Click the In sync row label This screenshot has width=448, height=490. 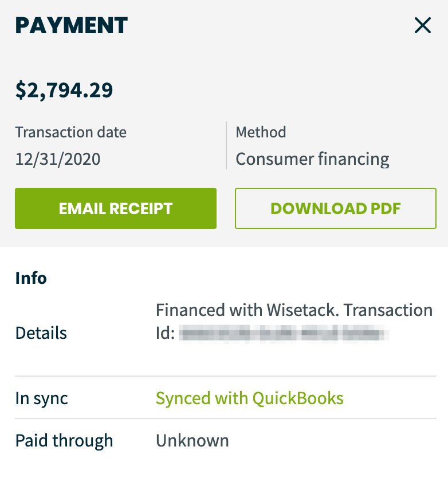coord(42,399)
